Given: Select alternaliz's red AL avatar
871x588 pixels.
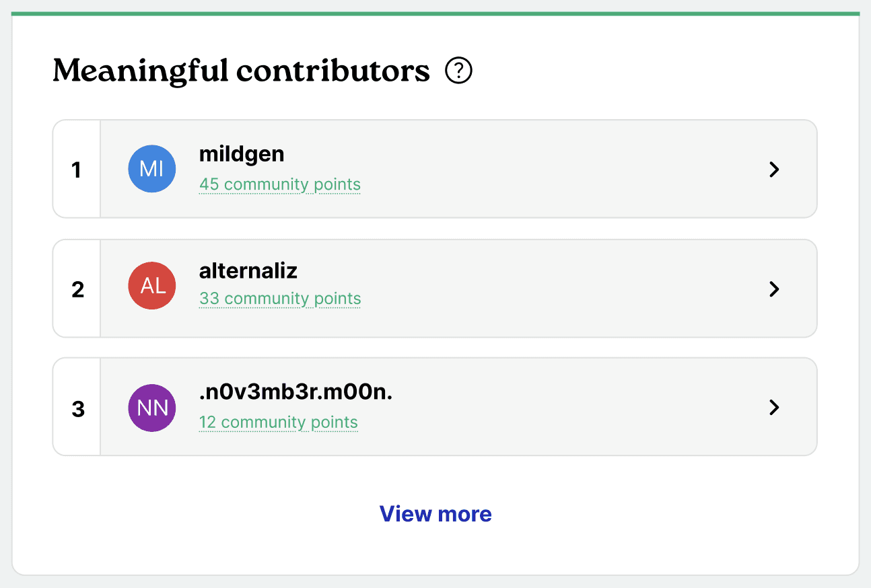Looking at the screenshot, I should click(151, 285).
